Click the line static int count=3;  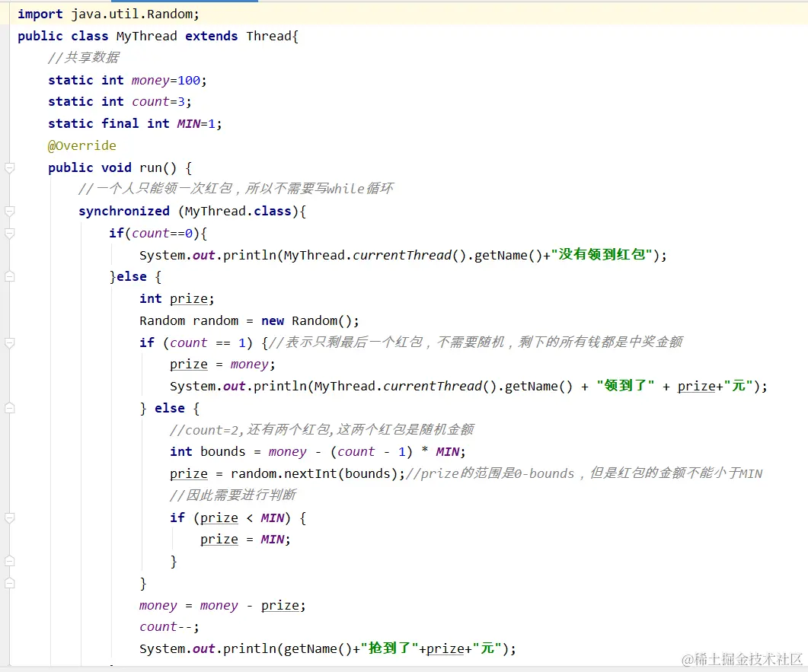pos(120,102)
